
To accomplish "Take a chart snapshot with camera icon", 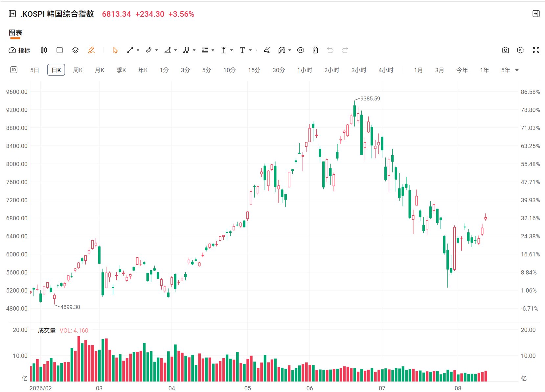I will 506,50.
